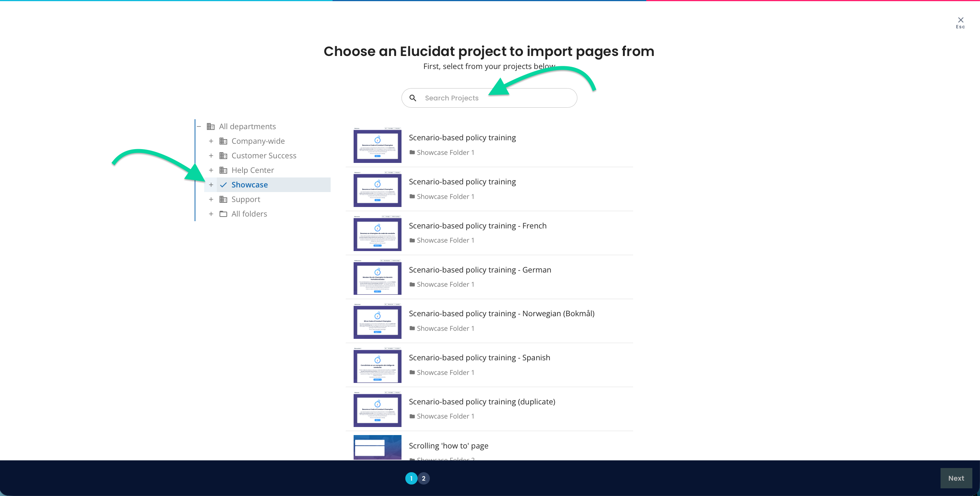Select the Support department
980x496 pixels.
246,199
